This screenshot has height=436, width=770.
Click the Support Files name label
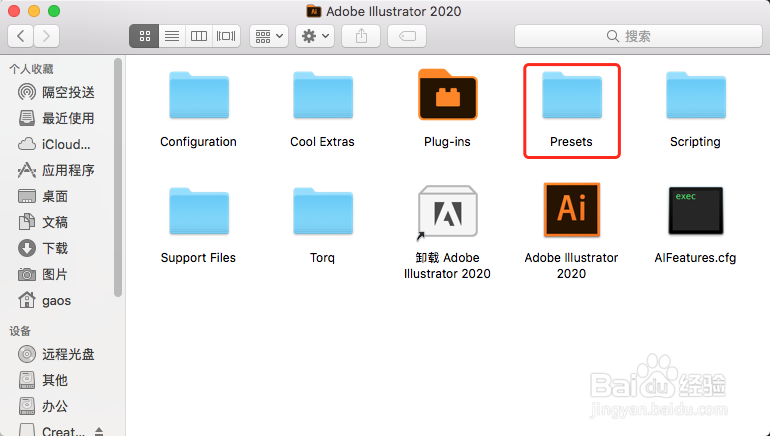point(198,258)
